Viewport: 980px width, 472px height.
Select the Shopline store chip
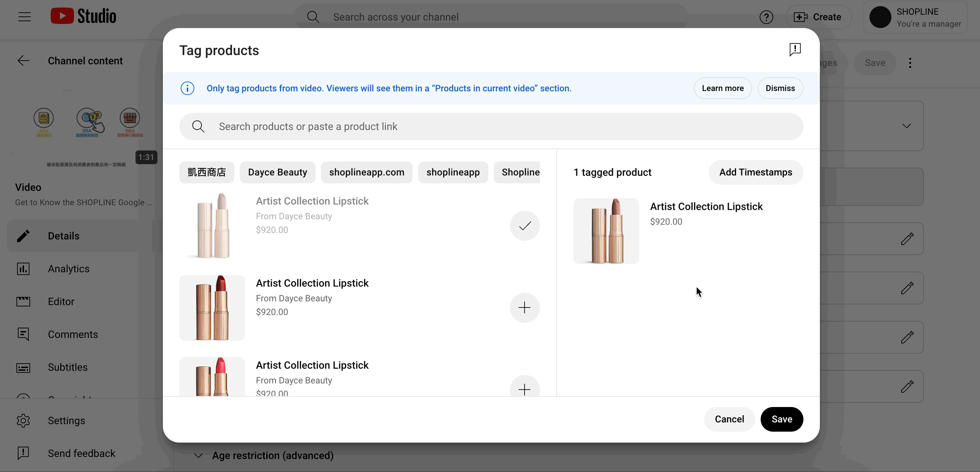point(517,172)
